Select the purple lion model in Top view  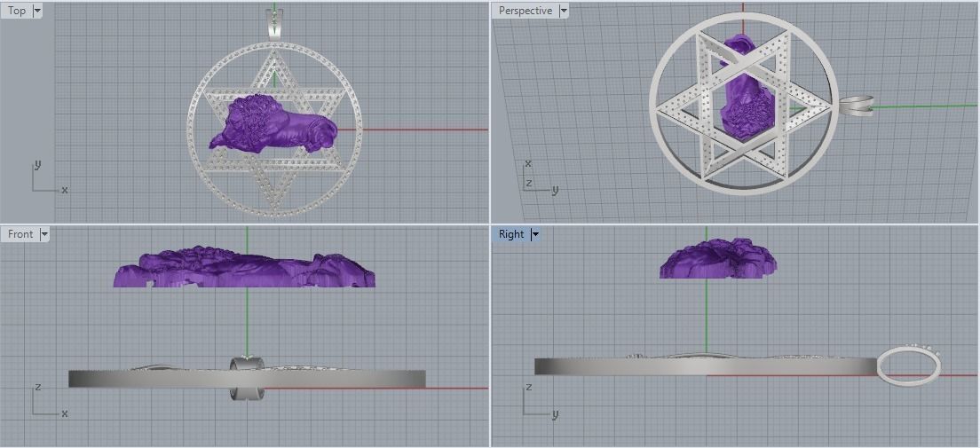pyautogui.click(x=273, y=122)
